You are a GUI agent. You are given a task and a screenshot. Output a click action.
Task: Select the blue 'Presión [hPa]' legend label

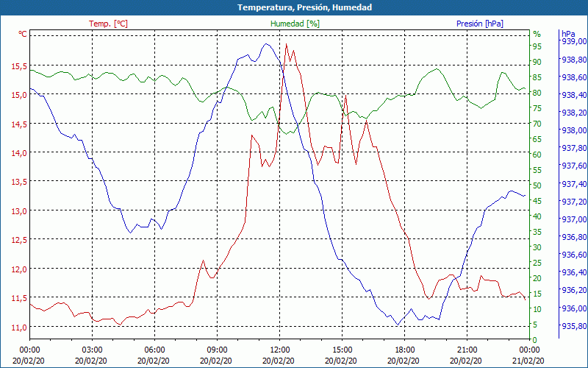[x=480, y=24]
